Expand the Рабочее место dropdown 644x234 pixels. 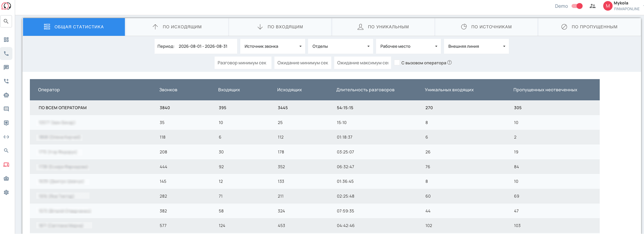(x=408, y=46)
